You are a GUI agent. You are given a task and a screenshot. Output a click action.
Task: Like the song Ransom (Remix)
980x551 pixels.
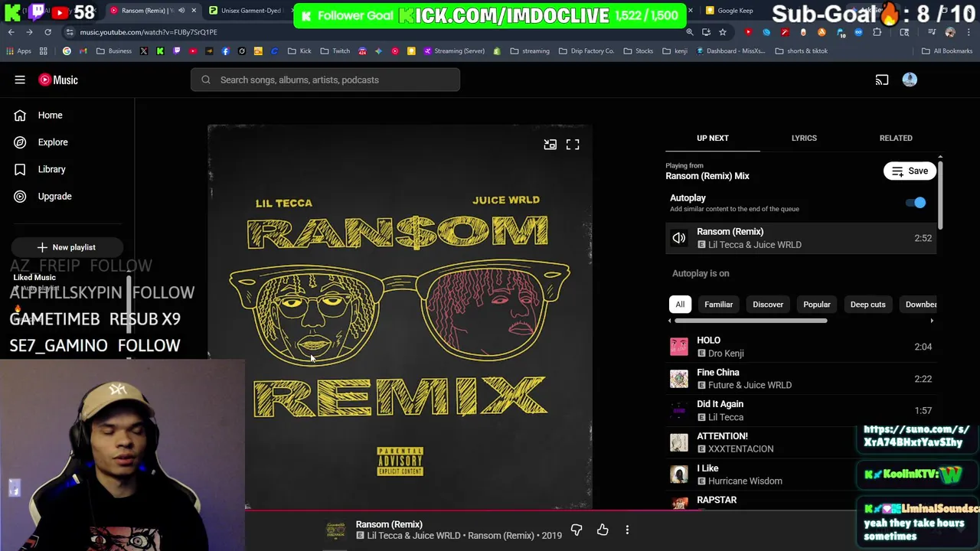(603, 530)
